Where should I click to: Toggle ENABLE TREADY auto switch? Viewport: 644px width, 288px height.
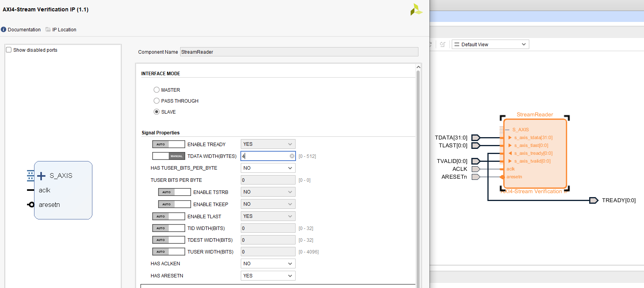click(x=168, y=144)
